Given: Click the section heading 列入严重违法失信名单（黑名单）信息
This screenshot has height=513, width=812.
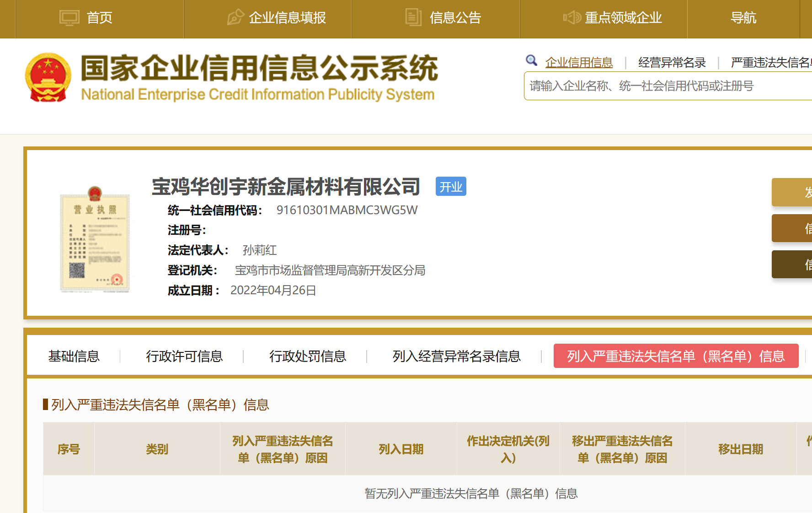Looking at the screenshot, I should (160, 405).
